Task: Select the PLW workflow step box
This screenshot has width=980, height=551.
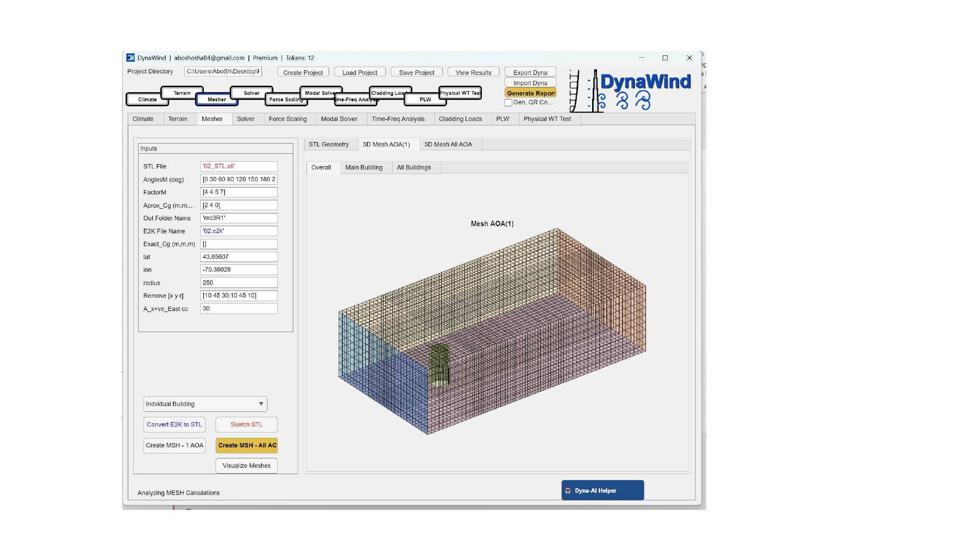Action: (425, 99)
